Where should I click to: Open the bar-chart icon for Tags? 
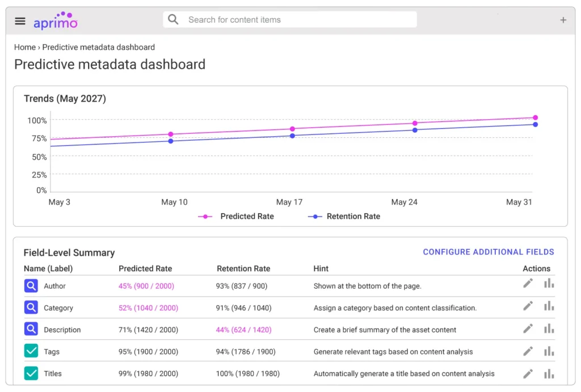point(549,351)
